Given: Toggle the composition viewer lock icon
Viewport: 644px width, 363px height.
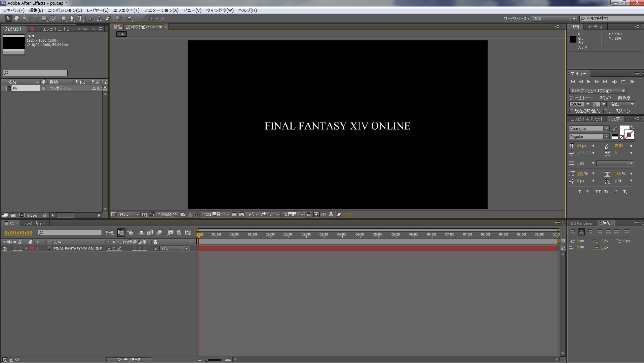Looking at the screenshot, I should (x=120, y=27).
